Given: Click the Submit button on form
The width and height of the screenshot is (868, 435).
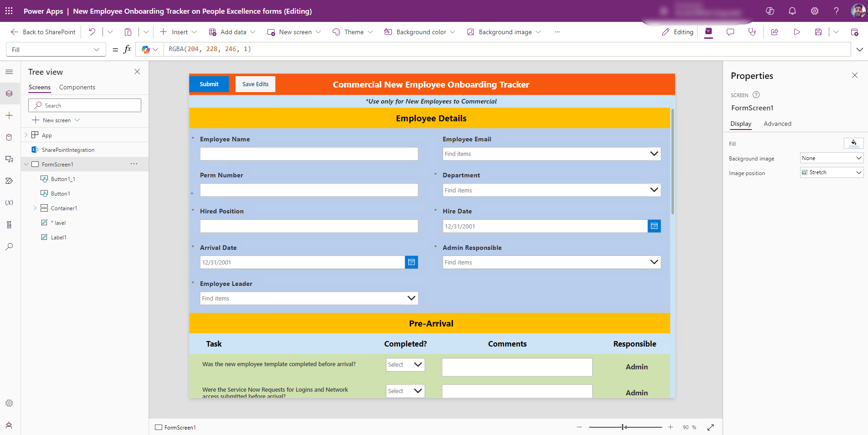Looking at the screenshot, I should [209, 84].
